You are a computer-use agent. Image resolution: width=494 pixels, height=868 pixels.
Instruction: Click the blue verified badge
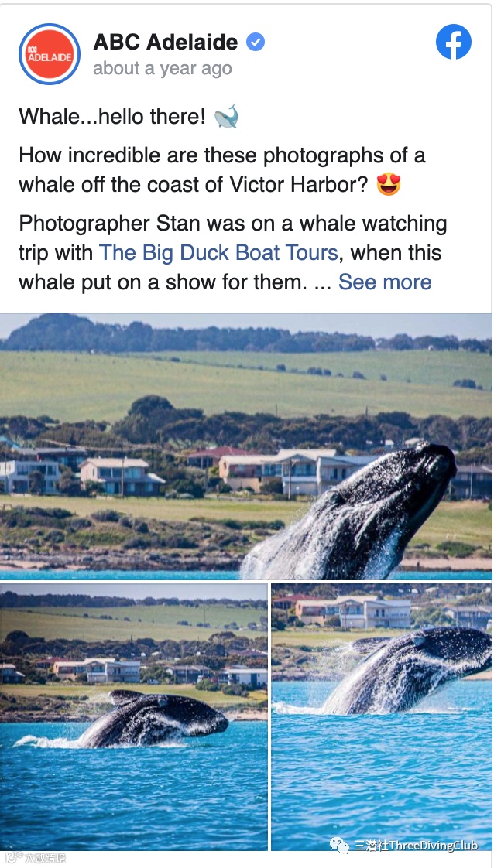(x=256, y=42)
